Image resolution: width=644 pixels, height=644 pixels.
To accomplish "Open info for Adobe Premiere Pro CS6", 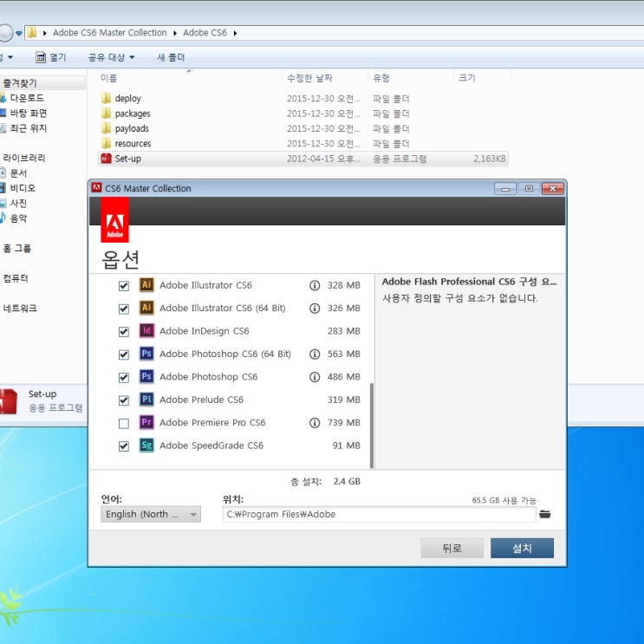I will (315, 423).
